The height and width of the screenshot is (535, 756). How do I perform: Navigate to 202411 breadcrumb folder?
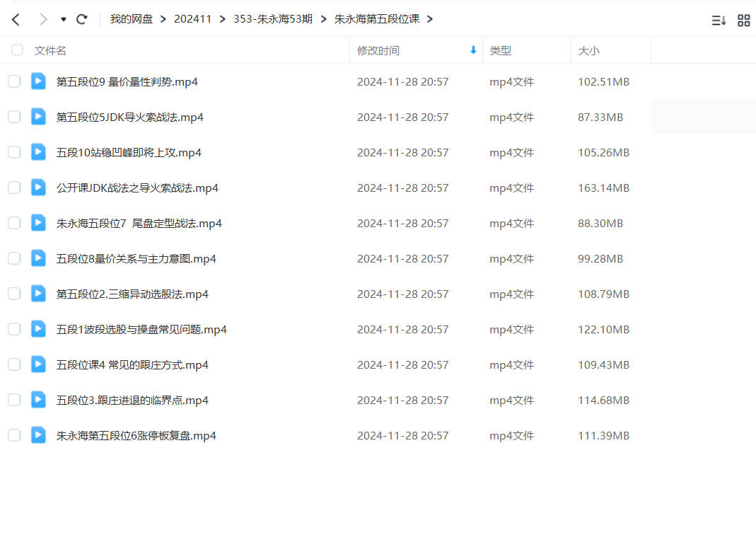[192, 19]
